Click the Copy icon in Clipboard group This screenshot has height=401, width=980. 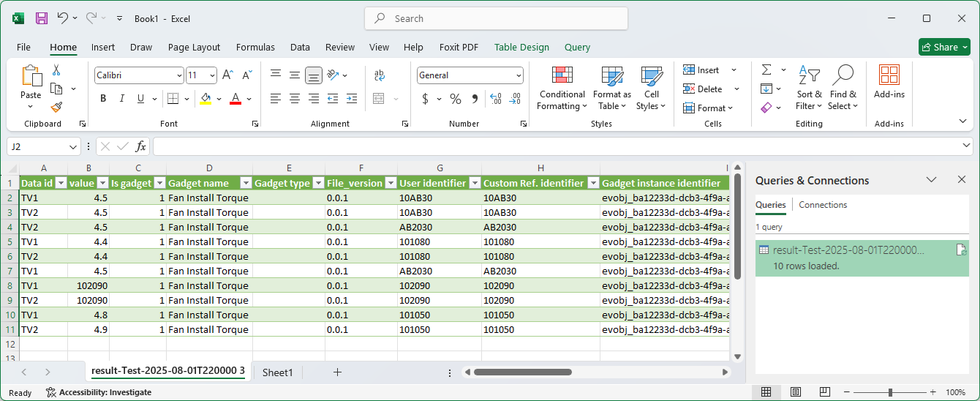[56, 89]
